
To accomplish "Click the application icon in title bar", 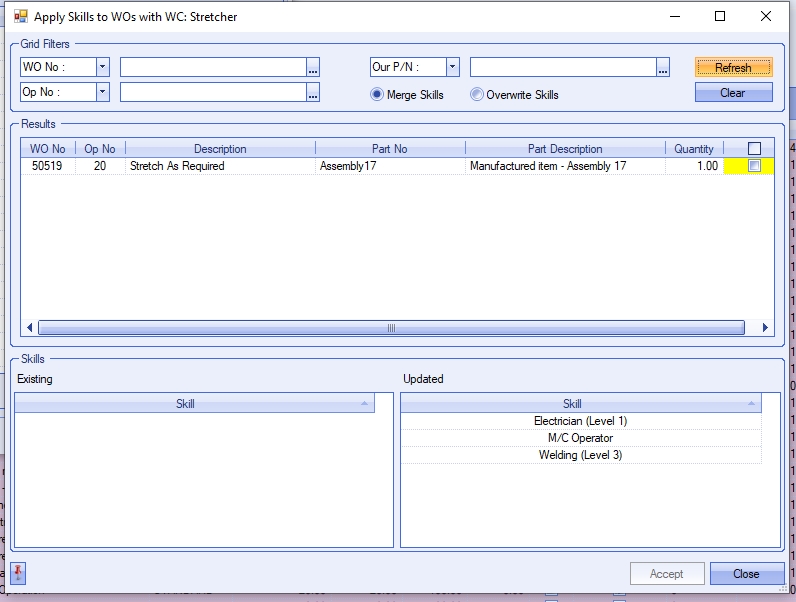I will [x=20, y=17].
